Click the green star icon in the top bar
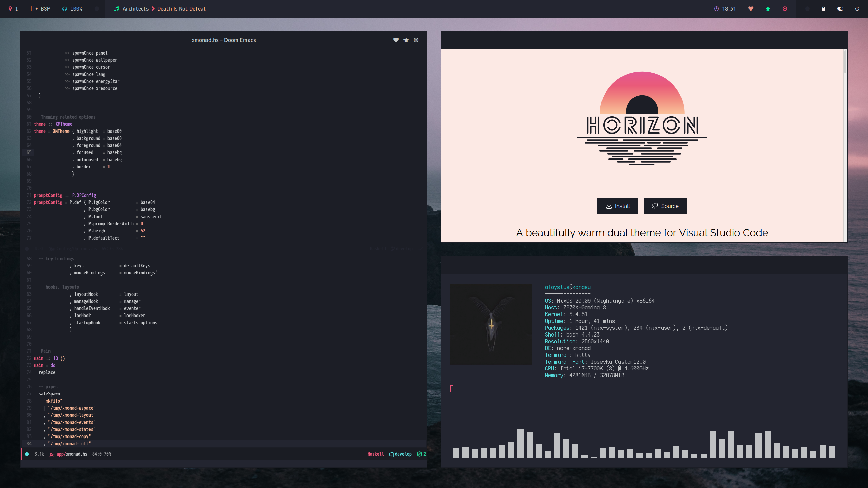868x488 pixels. click(768, 9)
